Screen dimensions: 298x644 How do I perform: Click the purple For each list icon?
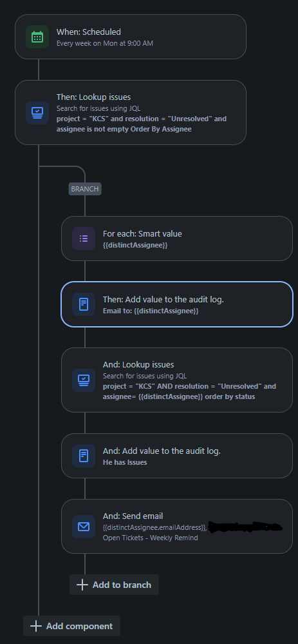pyautogui.click(x=84, y=239)
